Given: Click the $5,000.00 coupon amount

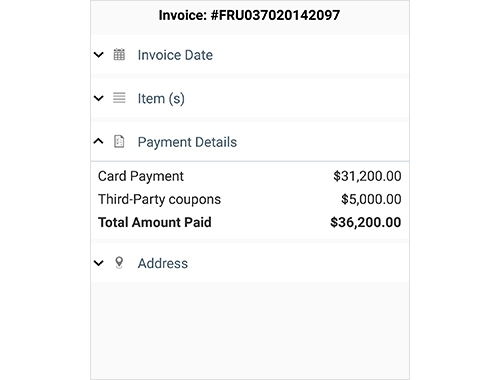Looking at the screenshot, I should tap(371, 199).
